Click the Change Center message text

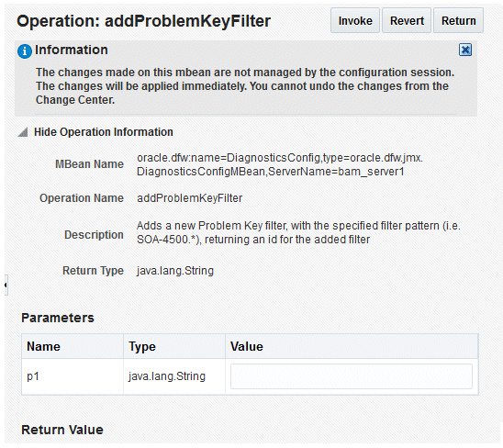click(x=245, y=86)
